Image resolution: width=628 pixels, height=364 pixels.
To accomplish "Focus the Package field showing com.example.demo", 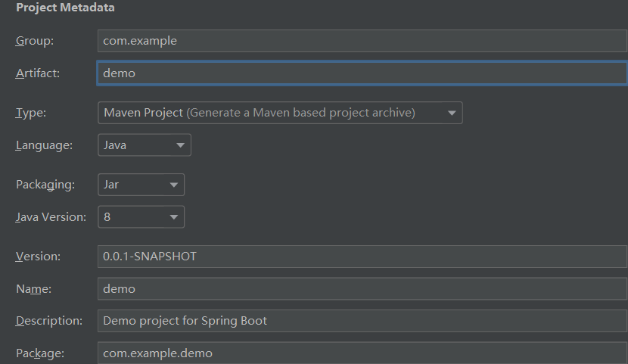I will coord(362,353).
